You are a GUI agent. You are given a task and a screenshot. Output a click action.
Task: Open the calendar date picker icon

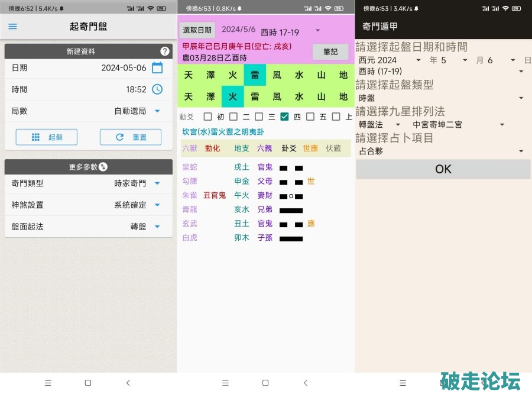tap(157, 67)
